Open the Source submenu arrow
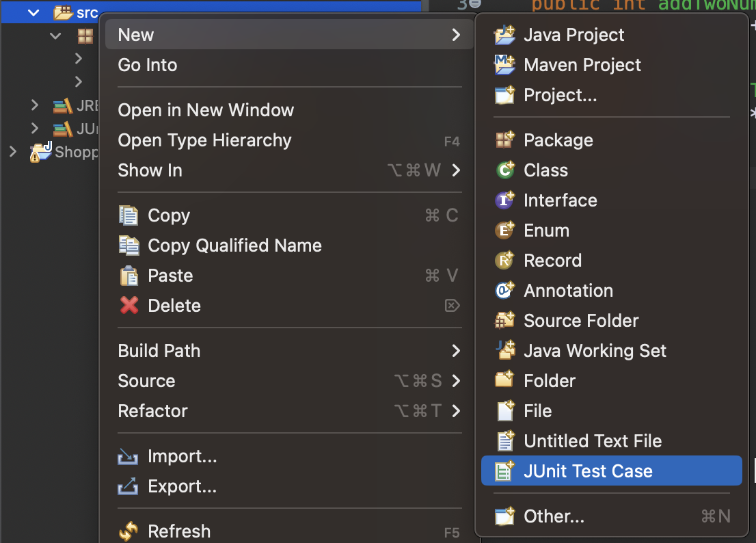The width and height of the screenshot is (756, 543). point(456,381)
